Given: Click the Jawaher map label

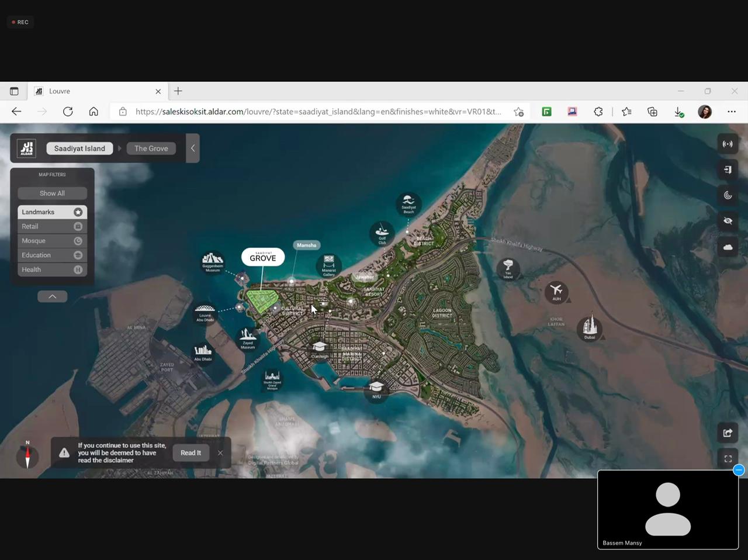Looking at the screenshot, I should [x=365, y=277].
